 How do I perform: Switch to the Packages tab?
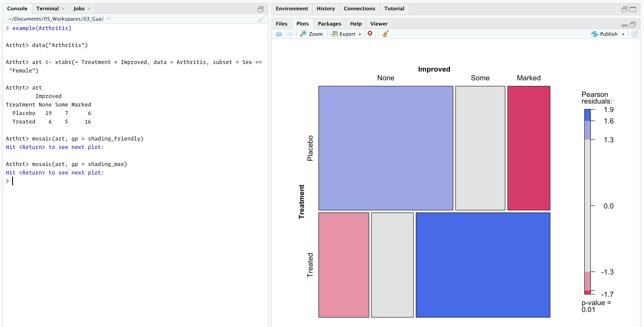(x=329, y=24)
